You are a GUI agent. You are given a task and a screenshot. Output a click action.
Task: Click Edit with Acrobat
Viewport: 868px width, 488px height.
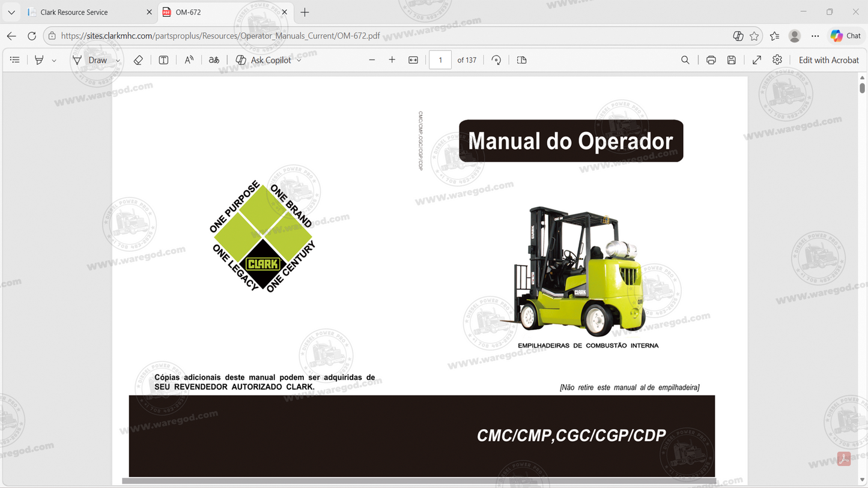coord(829,60)
